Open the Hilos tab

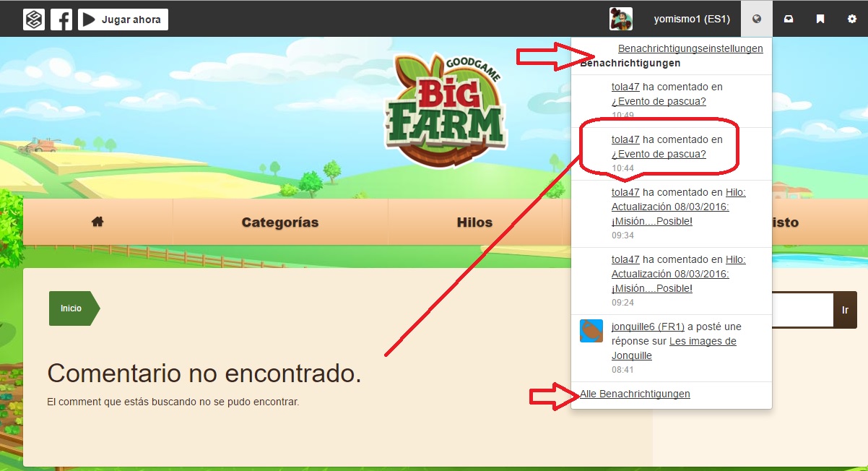474,222
